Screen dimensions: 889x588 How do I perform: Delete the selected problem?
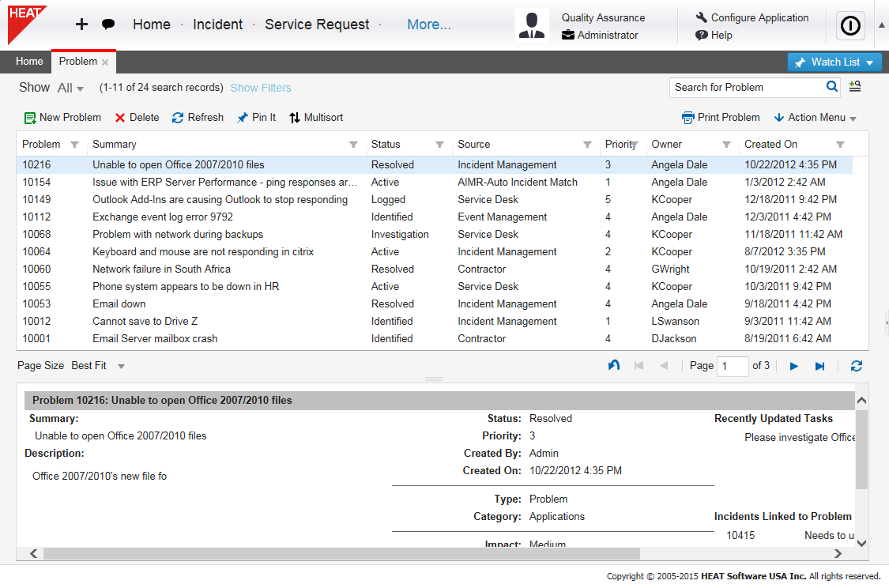point(137,117)
